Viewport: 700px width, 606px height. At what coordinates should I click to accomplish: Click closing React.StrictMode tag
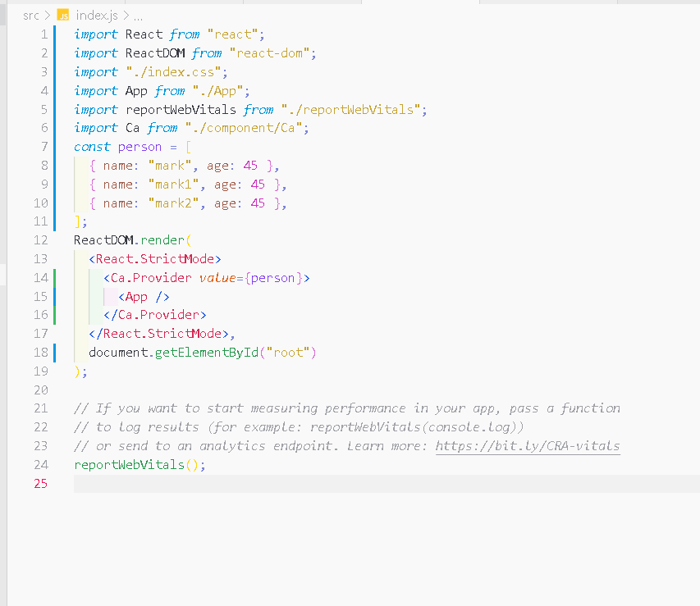pyautogui.click(x=158, y=334)
